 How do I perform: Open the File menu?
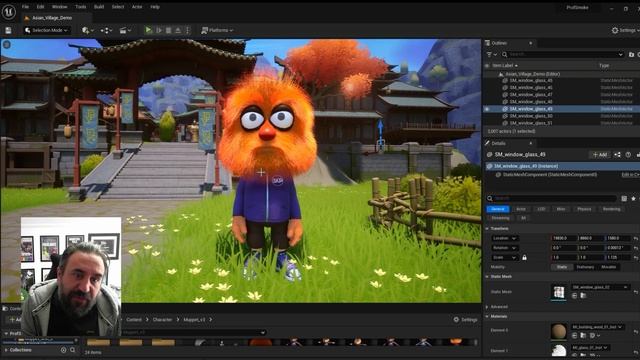tap(25, 7)
